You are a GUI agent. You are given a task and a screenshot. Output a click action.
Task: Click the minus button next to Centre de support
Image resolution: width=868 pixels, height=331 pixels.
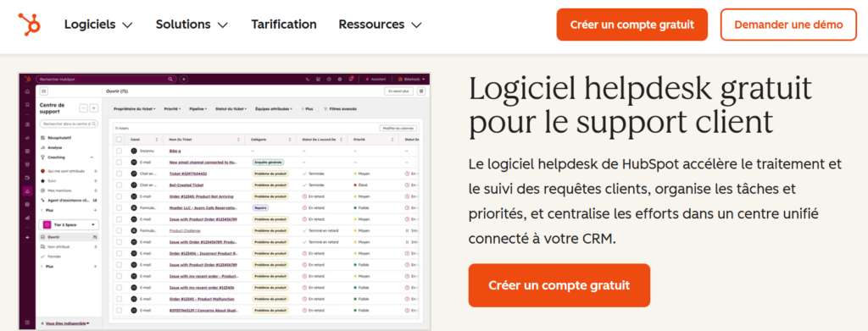84,108
